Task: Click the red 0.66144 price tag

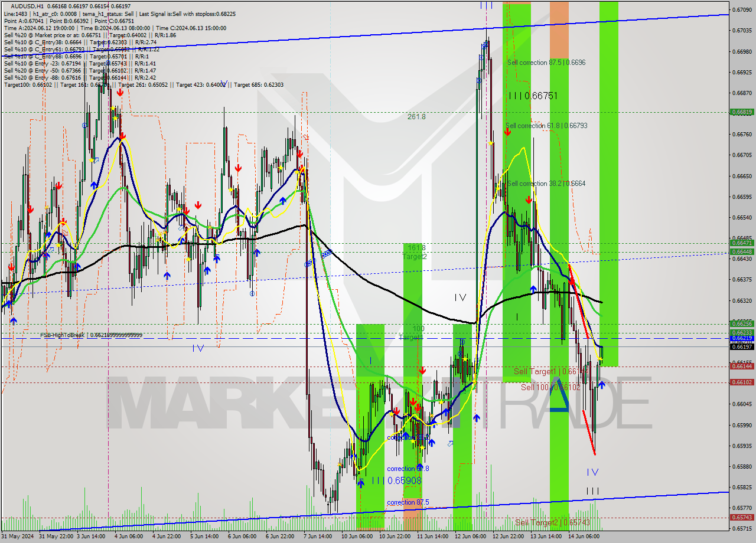Action: coord(742,366)
